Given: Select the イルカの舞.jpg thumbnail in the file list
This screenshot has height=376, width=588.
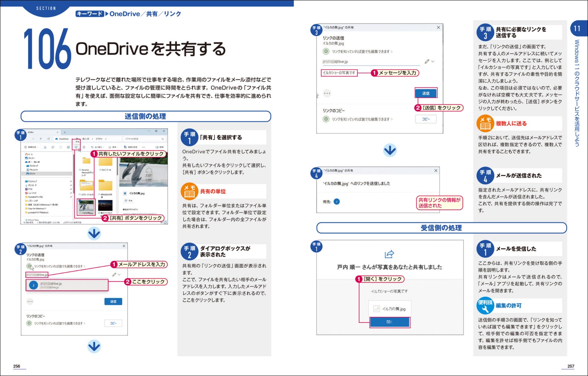Looking at the screenshot, I should click(x=86, y=207).
